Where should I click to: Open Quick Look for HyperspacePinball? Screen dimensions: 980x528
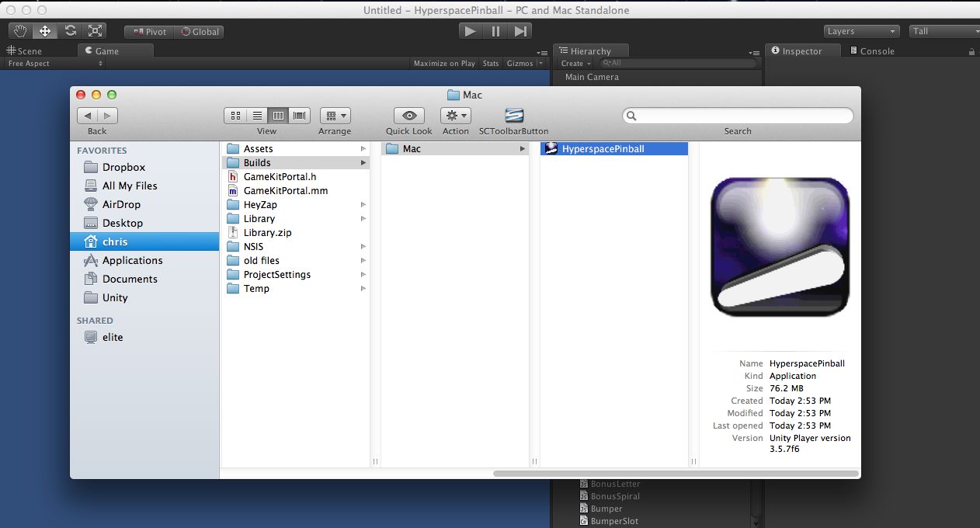[x=408, y=116]
